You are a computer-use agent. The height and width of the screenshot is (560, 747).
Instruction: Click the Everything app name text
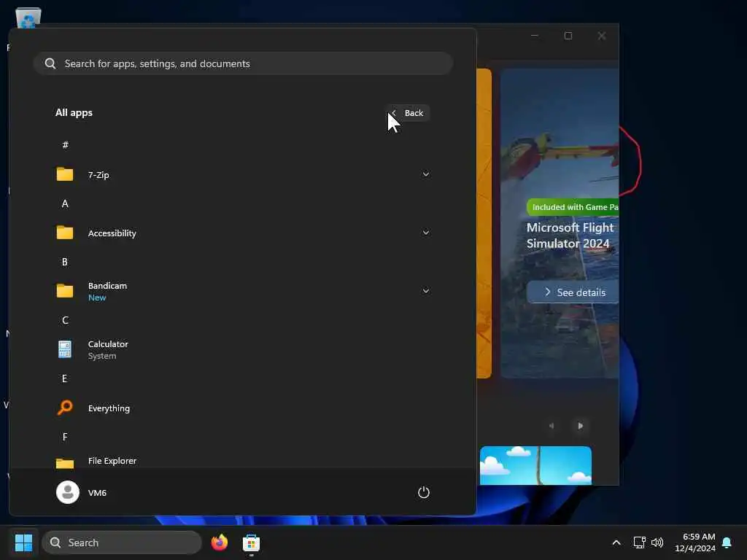coord(109,408)
